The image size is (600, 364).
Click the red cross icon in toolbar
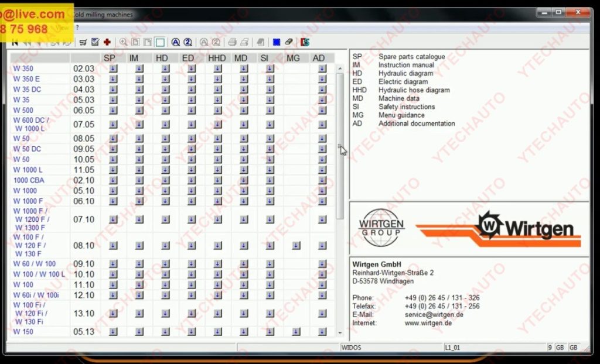107,42
